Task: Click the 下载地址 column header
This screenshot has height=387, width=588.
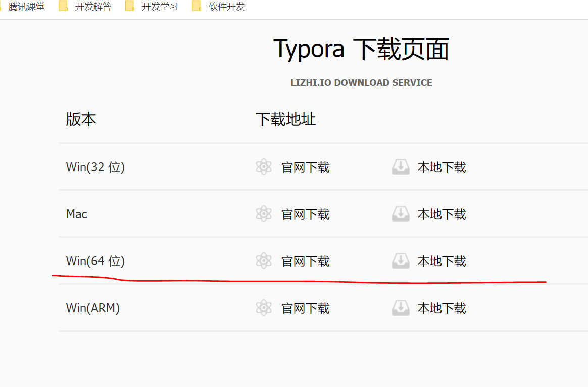Action: [x=286, y=119]
